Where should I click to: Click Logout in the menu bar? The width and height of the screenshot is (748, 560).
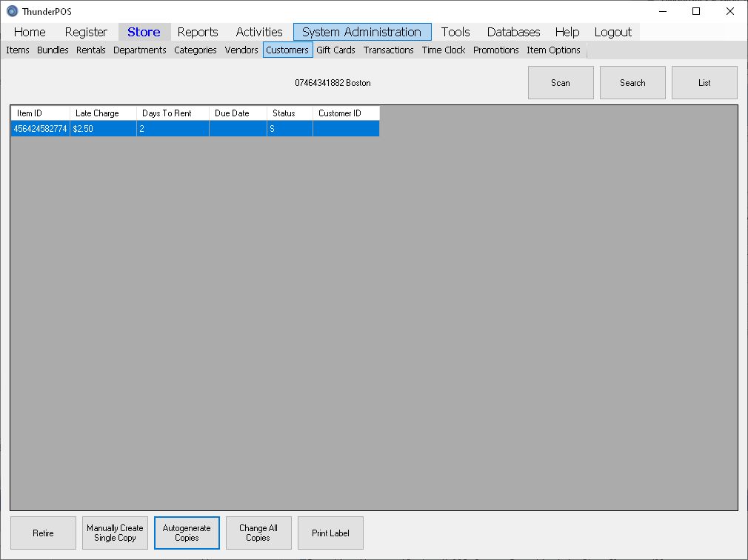pyautogui.click(x=612, y=32)
